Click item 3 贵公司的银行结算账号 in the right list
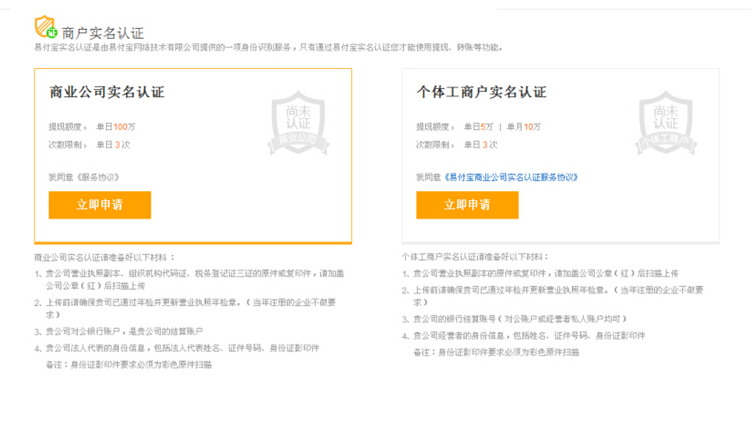This screenshot has width=751, height=422. (514, 319)
